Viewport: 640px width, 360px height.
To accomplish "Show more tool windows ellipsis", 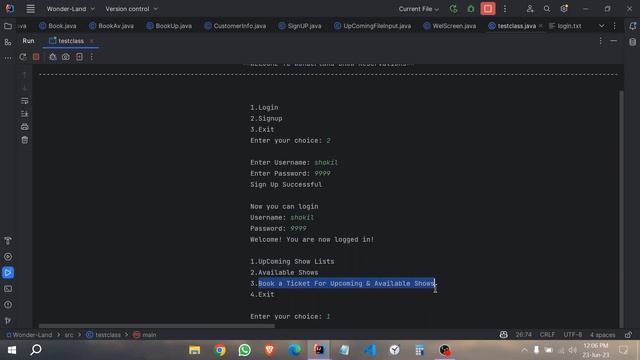I will coord(8,58).
